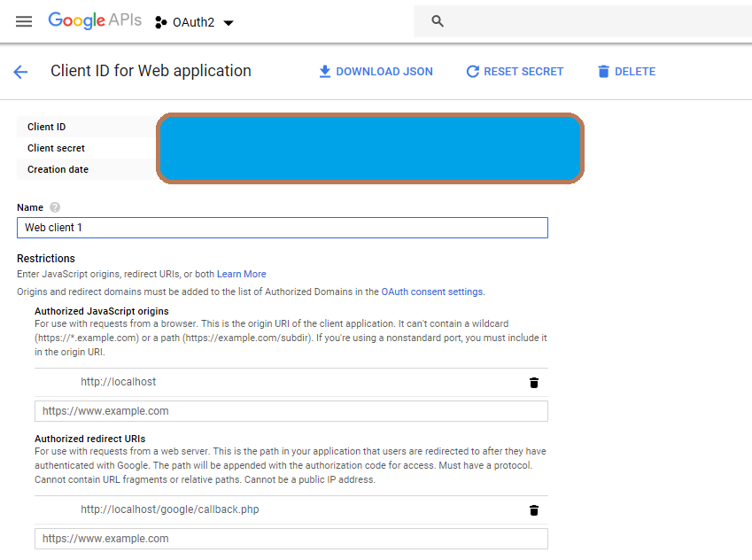Delete the http://localhost origin entry

534,383
